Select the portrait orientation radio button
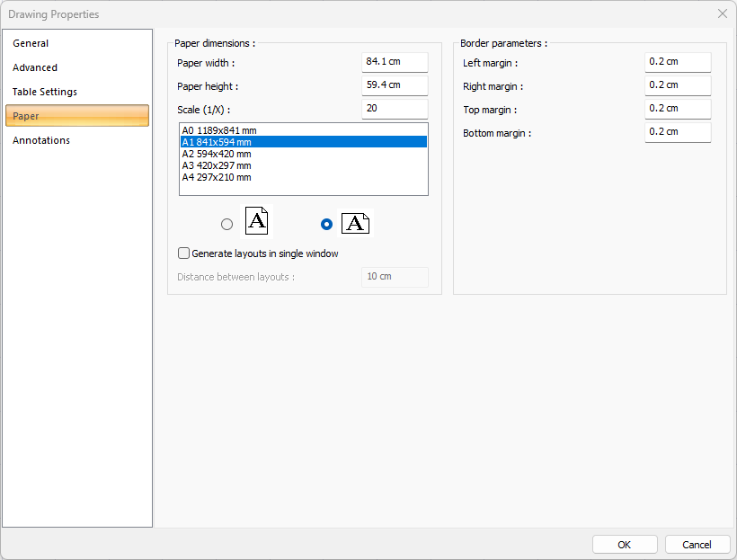737x560 pixels. (x=226, y=224)
